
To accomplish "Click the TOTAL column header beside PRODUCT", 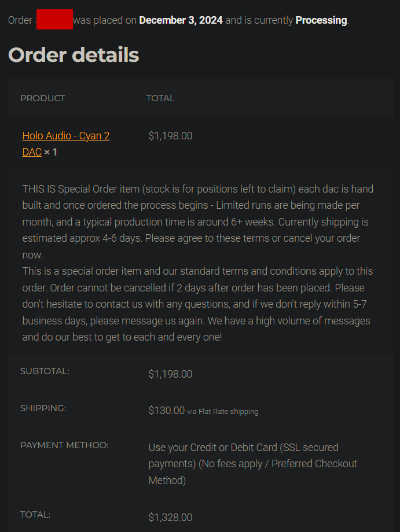I will click(x=160, y=98).
